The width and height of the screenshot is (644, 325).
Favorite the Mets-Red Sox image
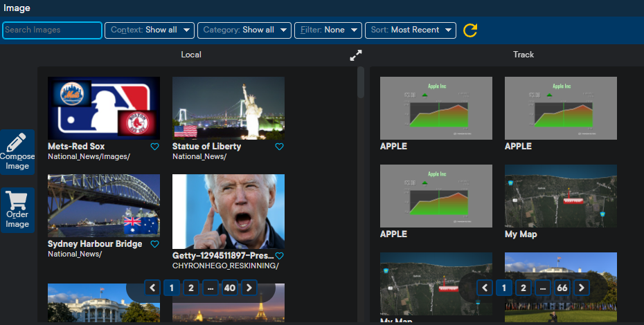coord(155,147)
